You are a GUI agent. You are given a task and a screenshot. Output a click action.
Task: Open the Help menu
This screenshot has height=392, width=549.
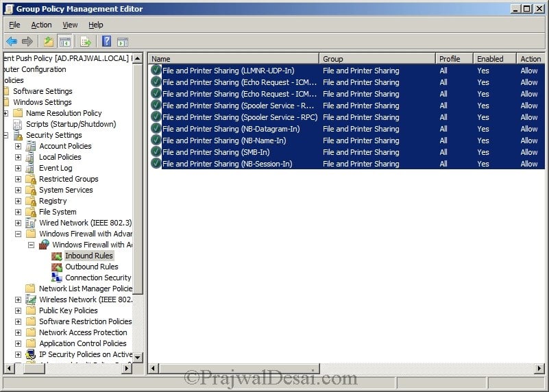(95, 25)
